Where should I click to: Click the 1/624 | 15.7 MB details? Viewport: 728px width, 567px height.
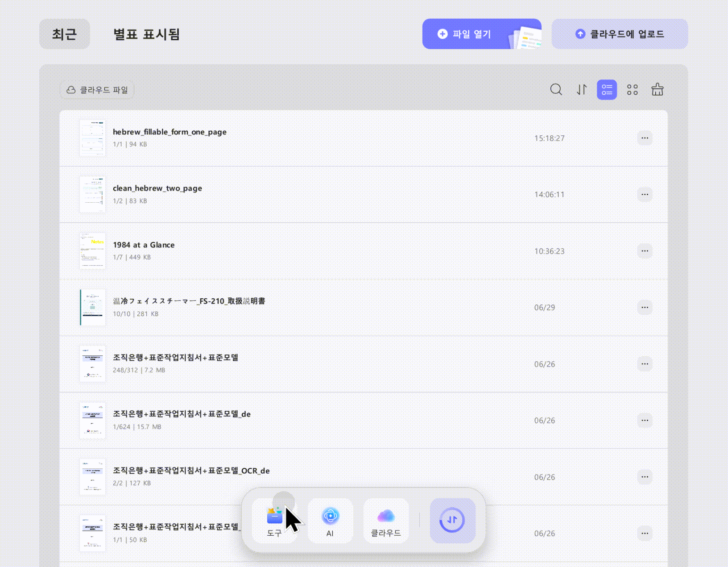point(137,427)
